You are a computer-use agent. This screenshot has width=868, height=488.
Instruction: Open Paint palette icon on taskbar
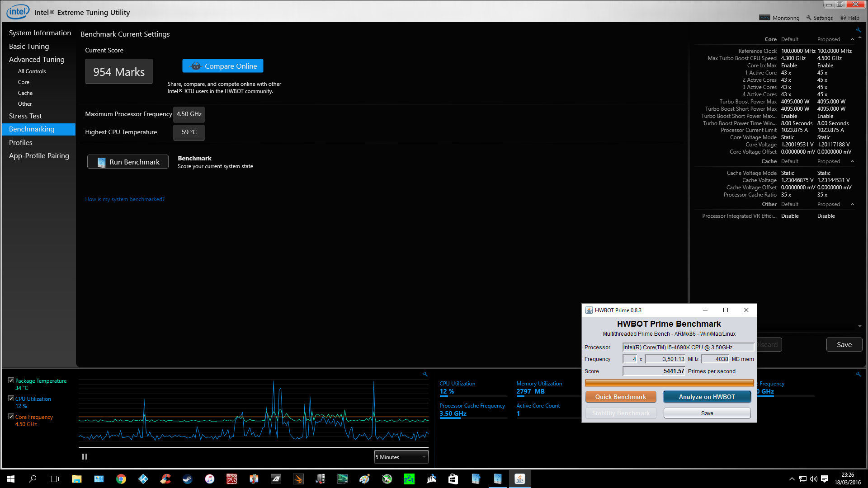coord(365,479)
